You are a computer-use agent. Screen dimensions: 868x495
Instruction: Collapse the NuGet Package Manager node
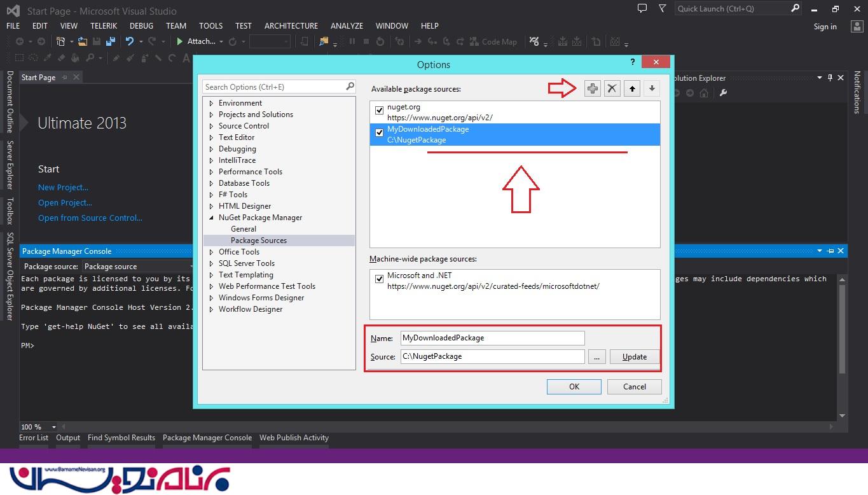point(212,218)
